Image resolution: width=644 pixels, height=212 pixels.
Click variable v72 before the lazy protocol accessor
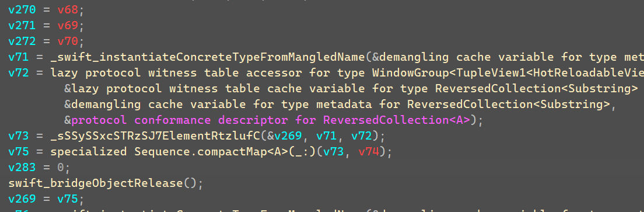pyautogui.click(x=19, y=73)
